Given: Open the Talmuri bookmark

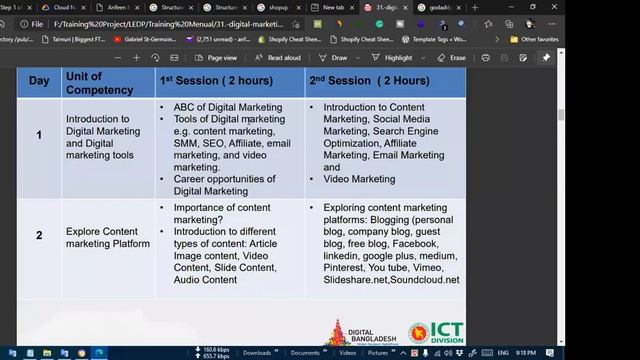Looking at the screenshot, I should click(x=73, y=40).
